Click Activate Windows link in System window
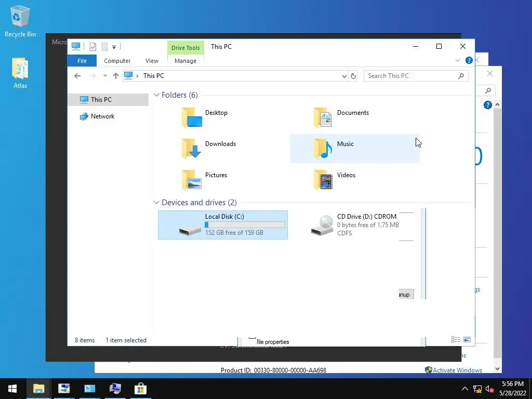532x399 pixels. 457,370
